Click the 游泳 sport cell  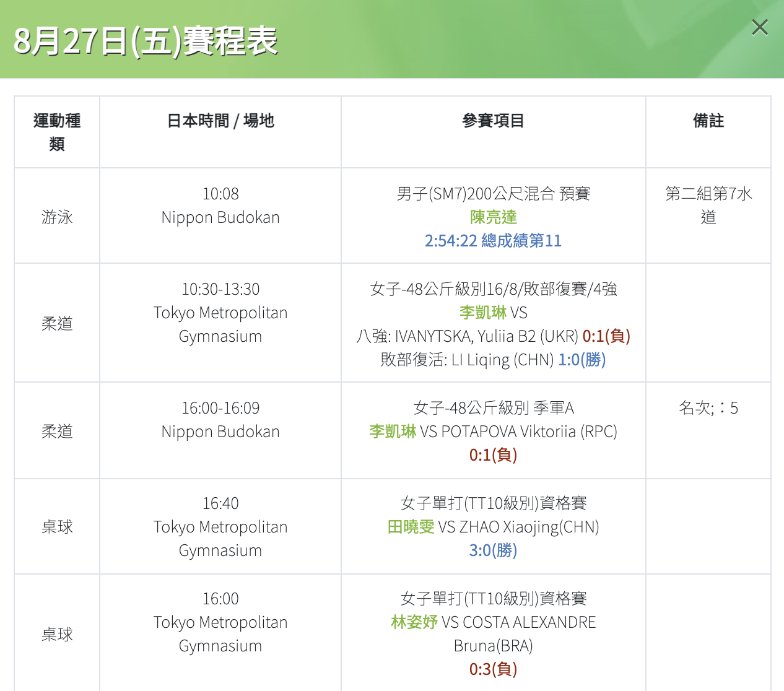click(57, 217)
